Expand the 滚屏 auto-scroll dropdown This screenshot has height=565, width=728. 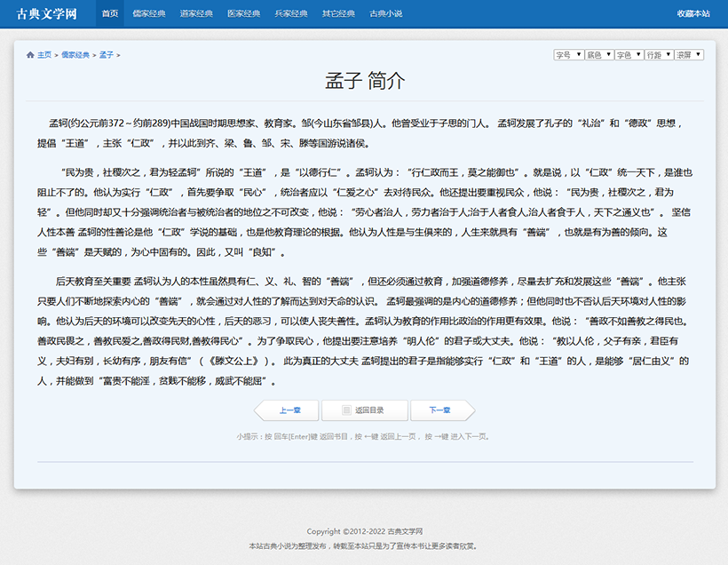(x=689, y=55)
